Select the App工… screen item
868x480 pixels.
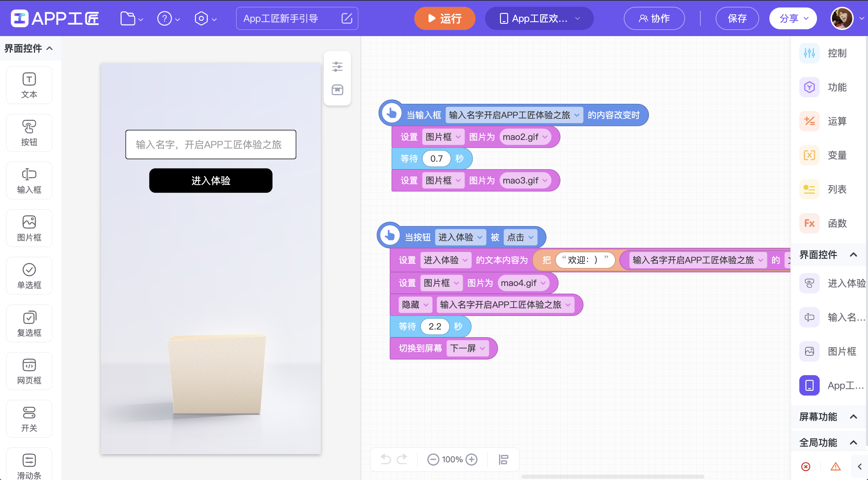tap(832, 385)
